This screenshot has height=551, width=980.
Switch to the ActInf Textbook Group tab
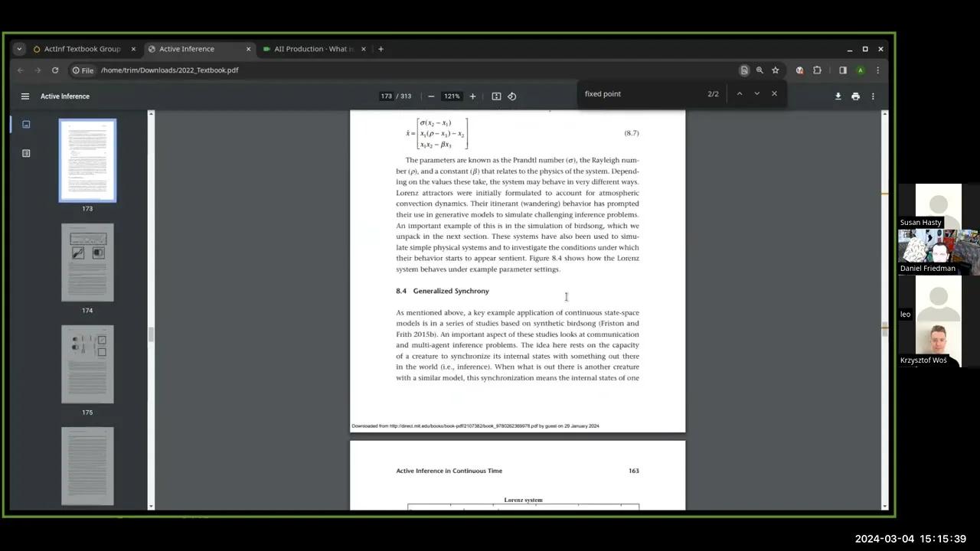(82, 48)
